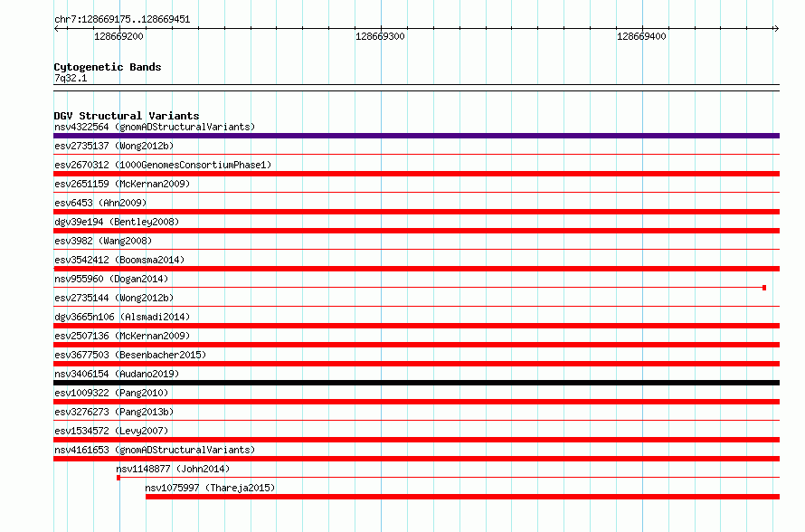Image resolution: width=805 pixels, height=532 pixels.
Task: Click ruler position 128669200
Action: pos(118,36)
